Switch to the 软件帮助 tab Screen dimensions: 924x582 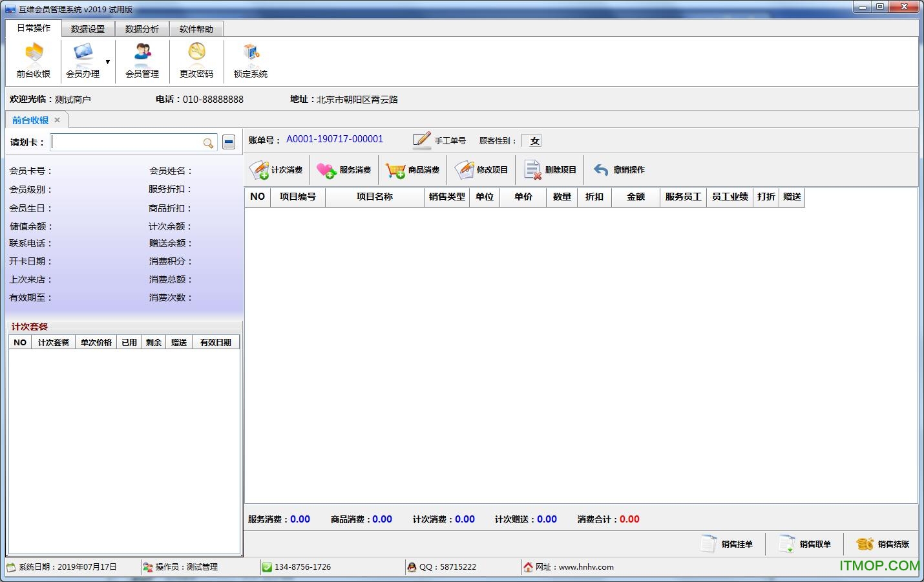pyautogui.click(x=196, y=29)
